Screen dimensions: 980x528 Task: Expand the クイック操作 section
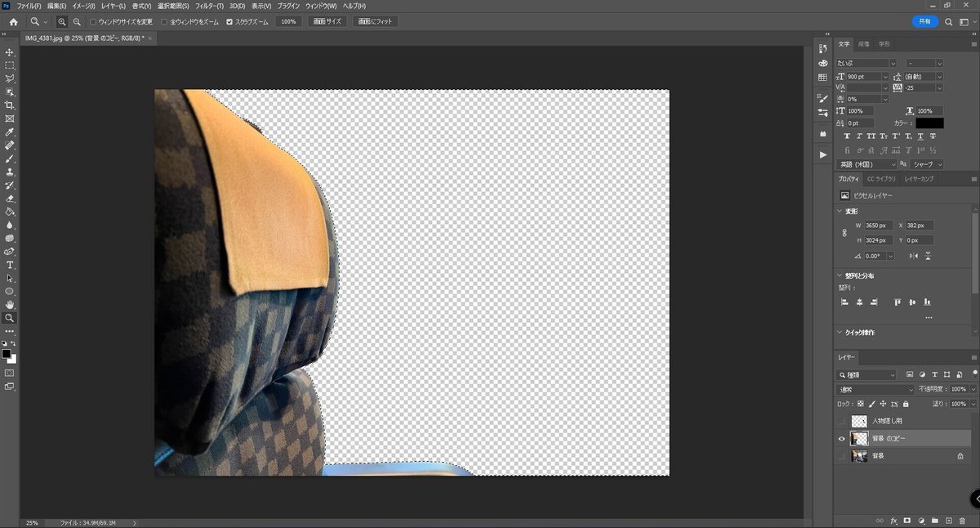tap(840, 333)
